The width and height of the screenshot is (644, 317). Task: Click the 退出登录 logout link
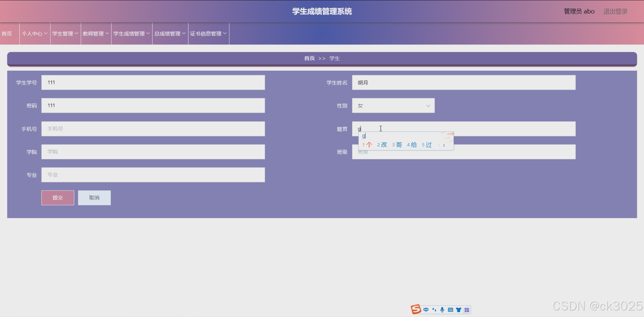(x=615, y=11)
